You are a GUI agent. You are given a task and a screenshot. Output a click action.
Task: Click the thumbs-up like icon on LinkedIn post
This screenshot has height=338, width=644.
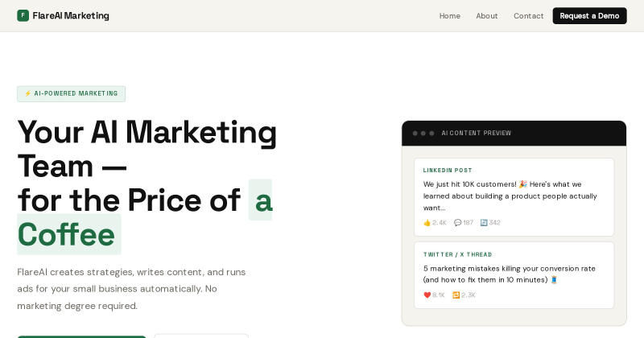pyautogui.click(x=427, y=223)
